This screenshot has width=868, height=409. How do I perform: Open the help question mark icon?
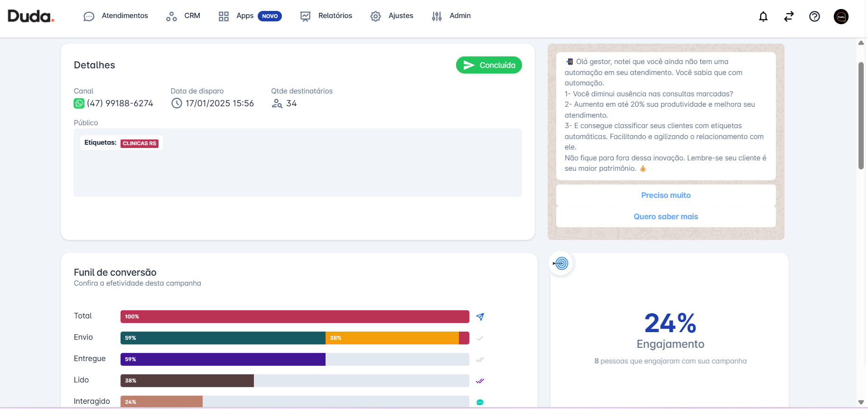click(x=814, y=17)
